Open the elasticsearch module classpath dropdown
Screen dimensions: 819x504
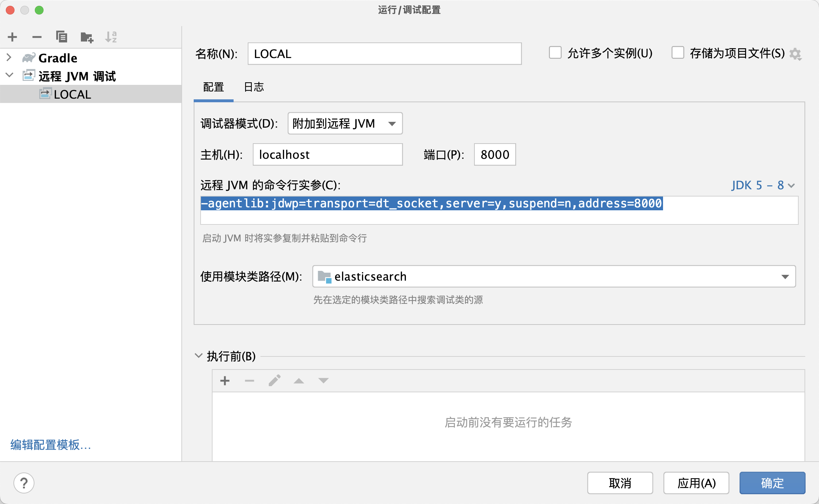pos(785,276)
